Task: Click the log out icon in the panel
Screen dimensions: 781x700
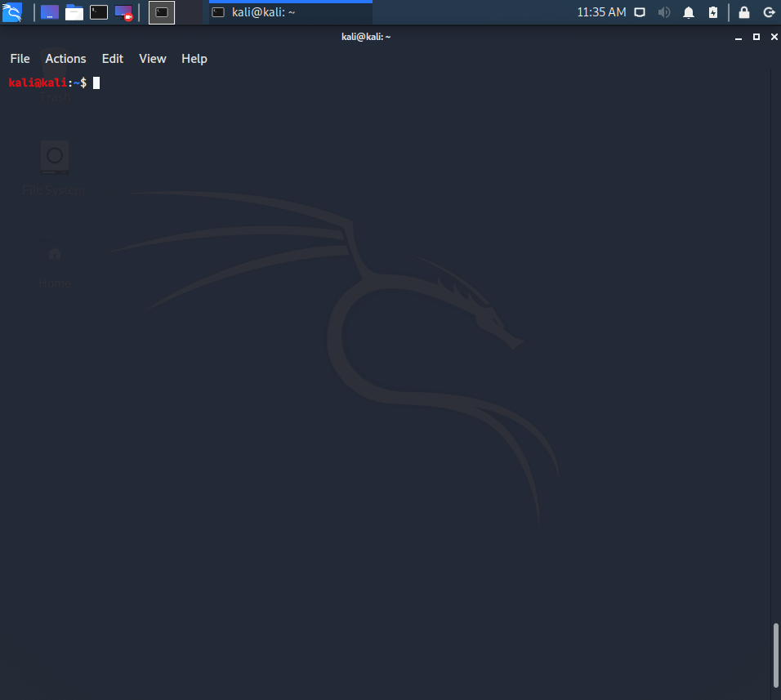Action: (x=769, y=12)
